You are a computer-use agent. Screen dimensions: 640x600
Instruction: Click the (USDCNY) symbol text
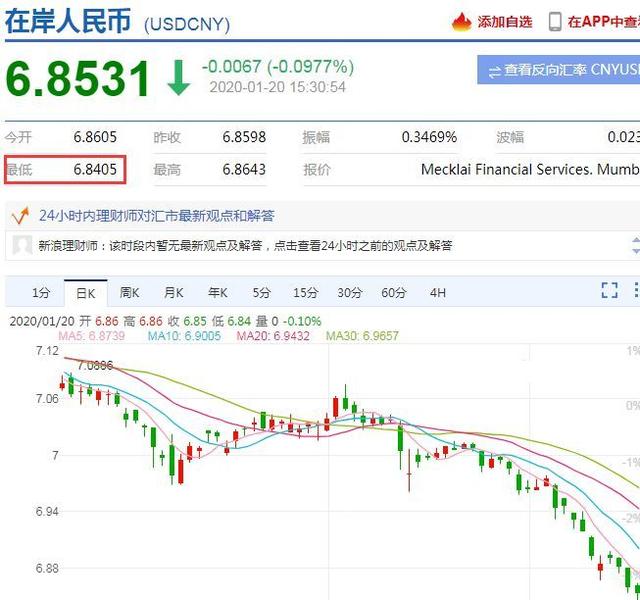(x=187, y=24)
